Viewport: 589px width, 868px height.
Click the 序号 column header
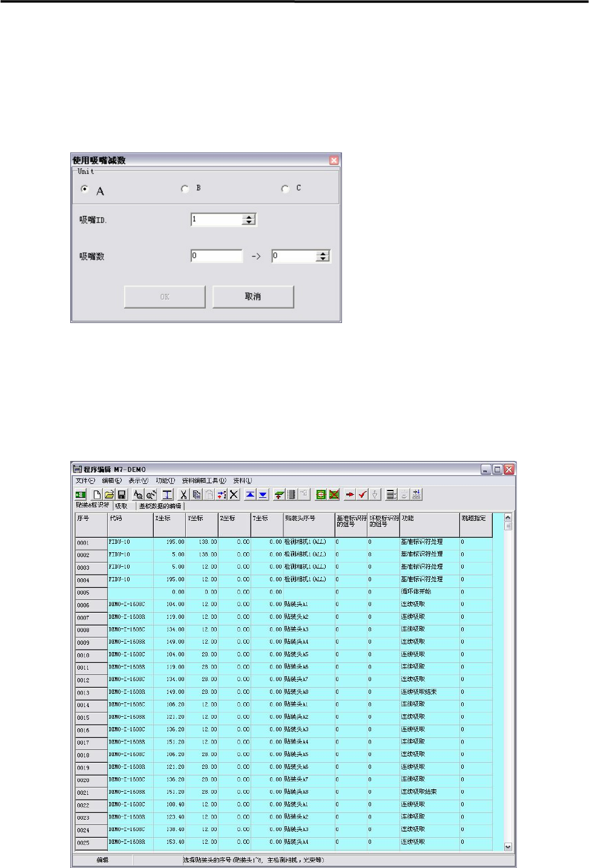[91, 524]
